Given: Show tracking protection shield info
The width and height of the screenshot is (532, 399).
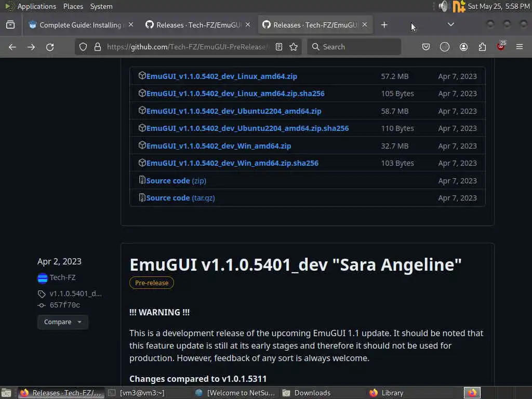Looking at the screenshot, I should coord(83,47).
